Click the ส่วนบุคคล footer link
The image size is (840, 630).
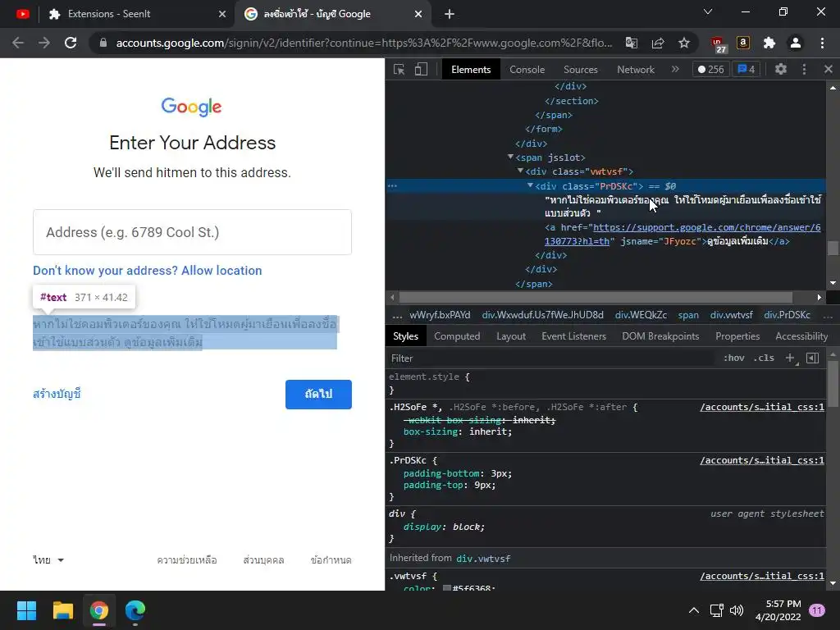coord(263,559)
